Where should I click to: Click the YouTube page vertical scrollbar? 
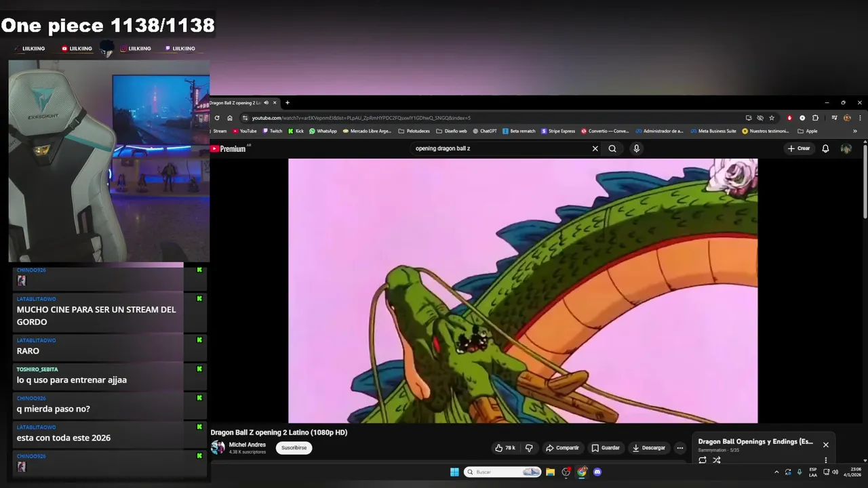tap(865, 180)
